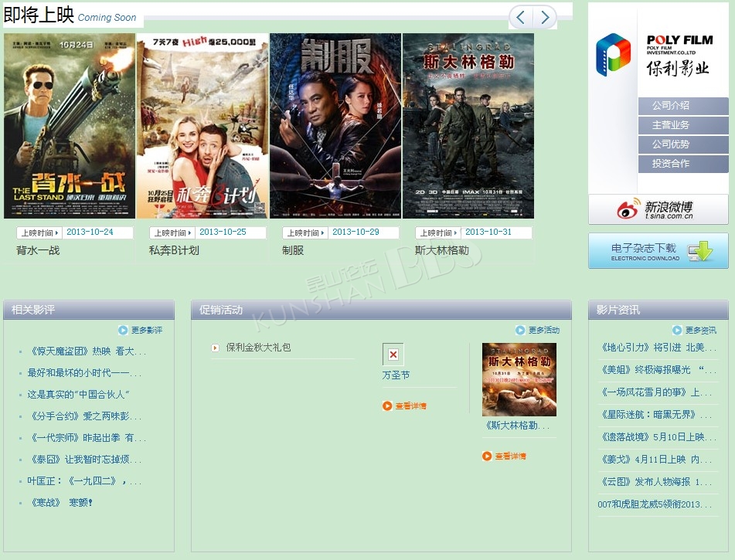The image size is (735, 560).
Task: Open the small 斯大林格勒 promotion thumbnail
Action: tap(519, 379)
